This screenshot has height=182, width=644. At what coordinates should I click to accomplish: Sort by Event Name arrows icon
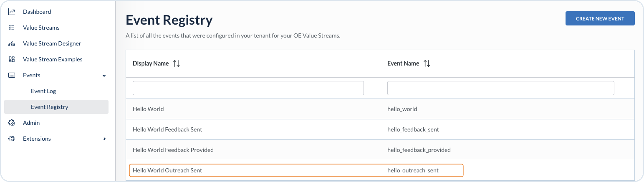click(427, 63)
